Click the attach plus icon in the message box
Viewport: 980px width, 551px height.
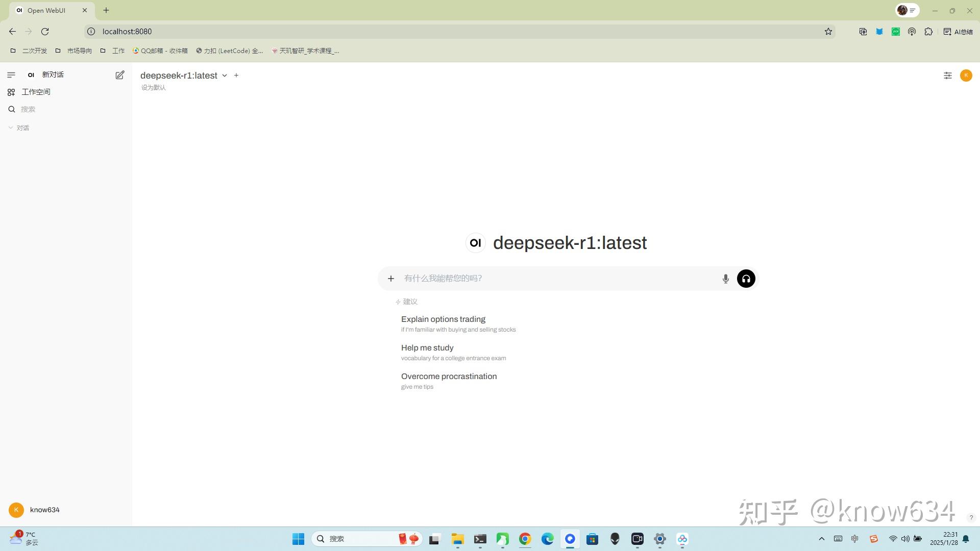coord(391,279)
